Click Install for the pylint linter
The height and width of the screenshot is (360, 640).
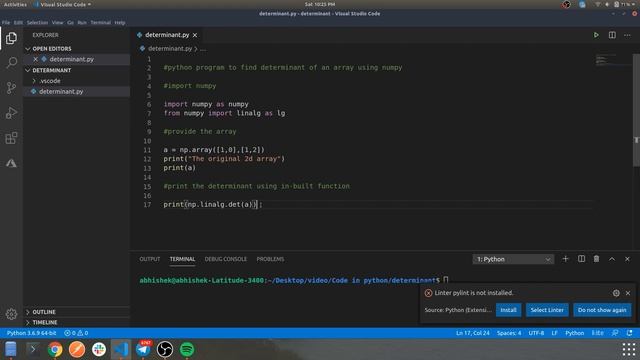click(x=508, y=310)
